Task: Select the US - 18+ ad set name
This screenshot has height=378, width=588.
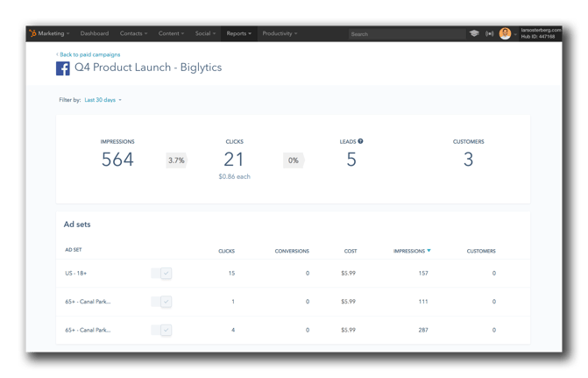Action: click(75, 274)
